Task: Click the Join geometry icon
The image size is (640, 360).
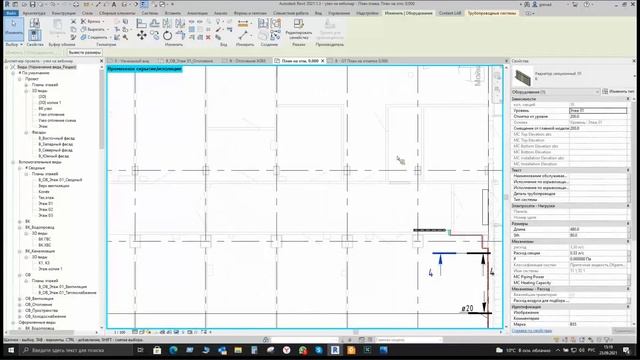Action: tap(84, 37)
